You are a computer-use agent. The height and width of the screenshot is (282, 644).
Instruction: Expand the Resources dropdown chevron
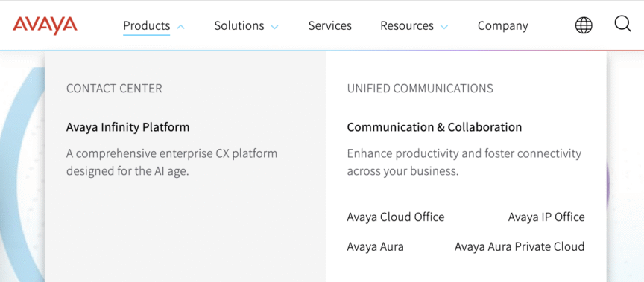tap(444, 27)
